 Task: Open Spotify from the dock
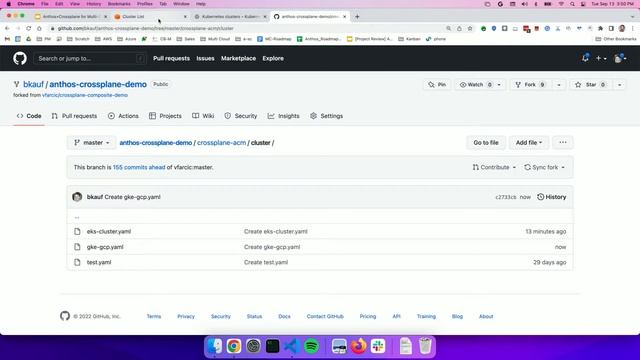[x=312, y=346]
